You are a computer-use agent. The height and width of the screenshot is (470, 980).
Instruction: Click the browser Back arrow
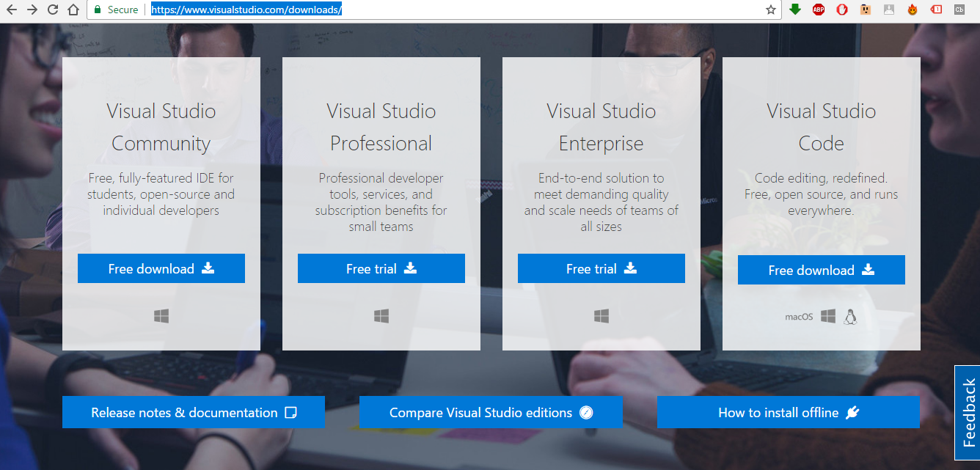11,10
